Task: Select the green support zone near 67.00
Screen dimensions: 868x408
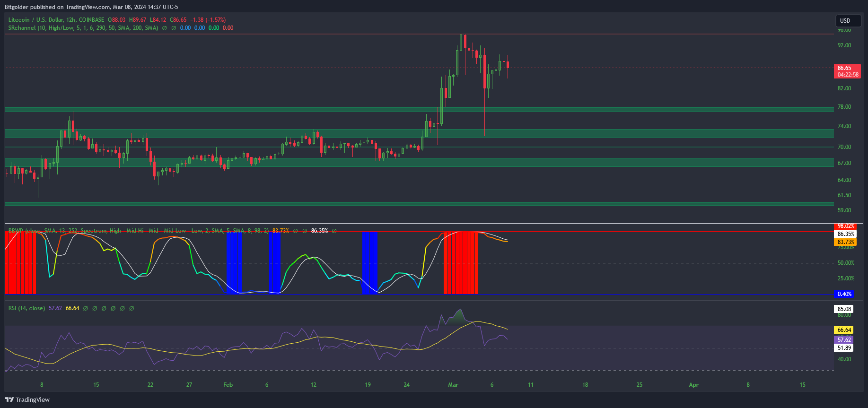Action: [x=419, y=163]
